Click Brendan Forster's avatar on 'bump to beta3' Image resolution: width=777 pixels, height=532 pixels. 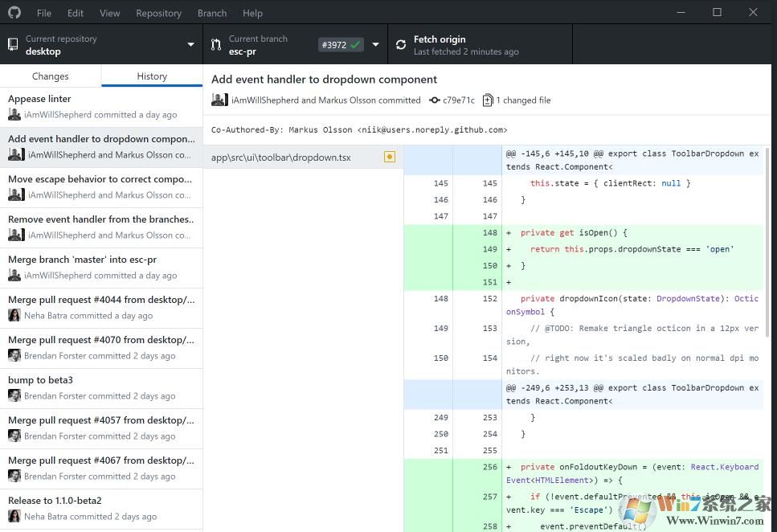pyautogui.click(x=14, y=395)
